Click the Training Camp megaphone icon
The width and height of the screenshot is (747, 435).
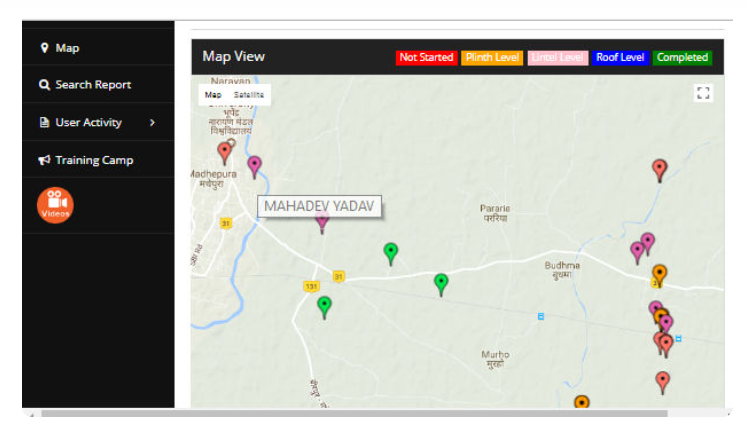44,160
